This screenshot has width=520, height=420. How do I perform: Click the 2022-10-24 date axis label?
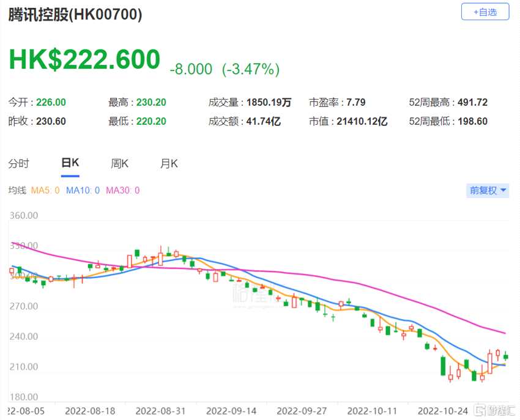pos(443,411)
